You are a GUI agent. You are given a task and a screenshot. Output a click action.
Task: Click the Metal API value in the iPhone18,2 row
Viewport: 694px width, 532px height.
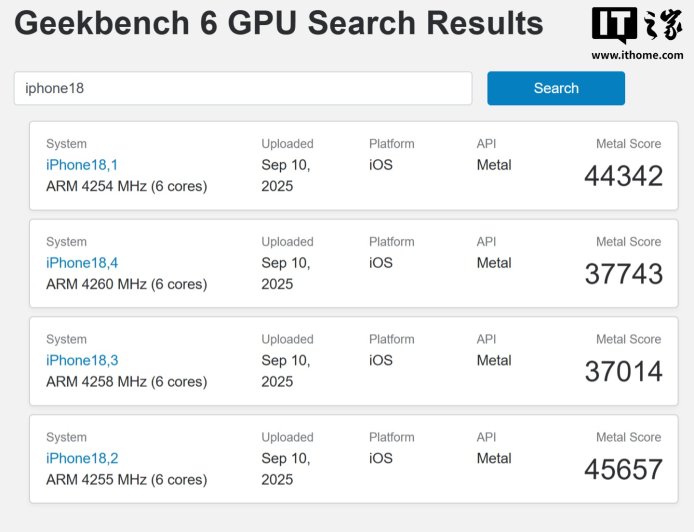pos(494,458)
